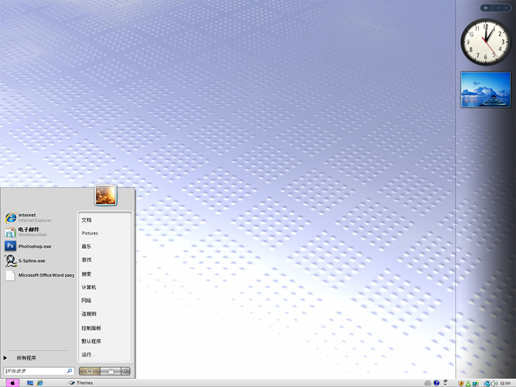The height and width of the screenshot is (387, 516).
Task: Open Internet Explorer from the start menu
Action: coord(28,217)
